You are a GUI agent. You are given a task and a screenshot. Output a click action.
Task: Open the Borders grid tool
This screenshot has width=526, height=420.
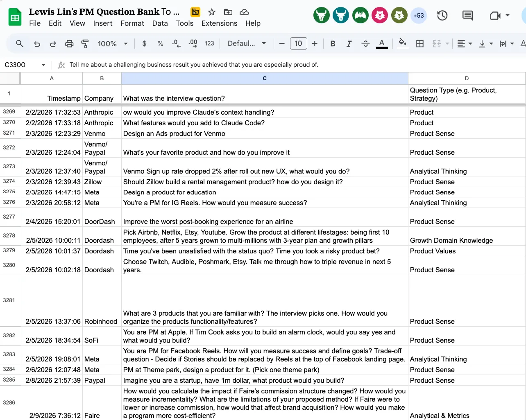coord(419,43)
